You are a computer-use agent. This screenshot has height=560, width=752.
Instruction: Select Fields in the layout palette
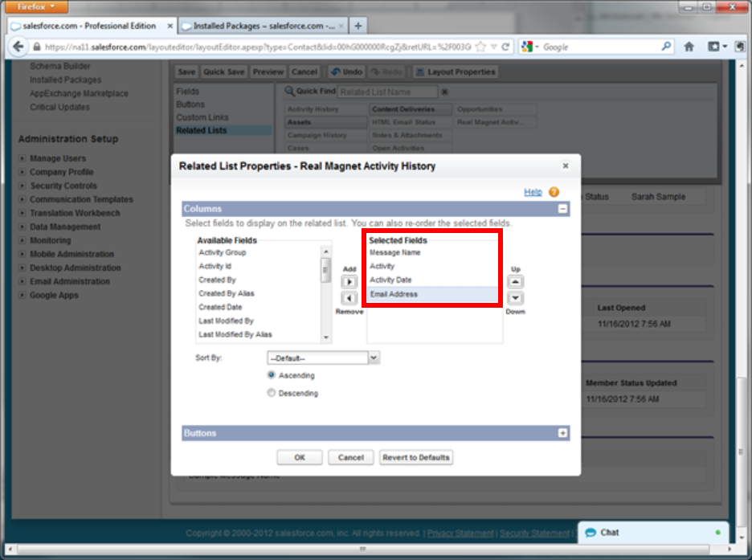tap(187, 91)
